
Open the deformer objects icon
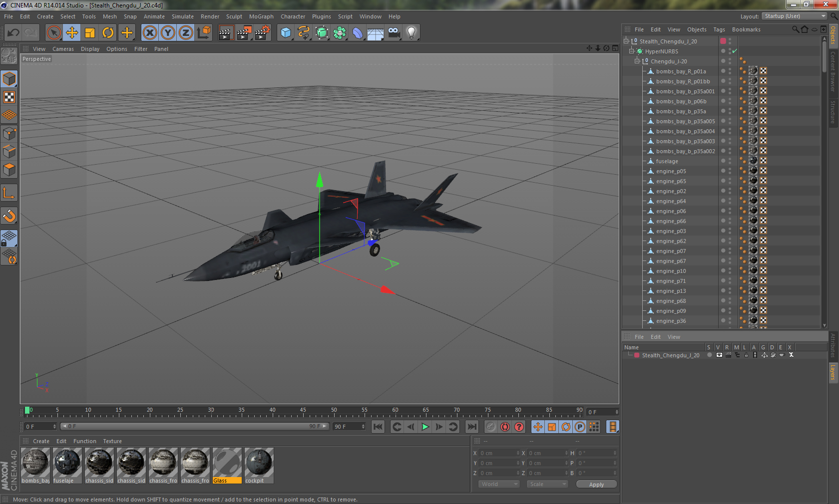358,33
